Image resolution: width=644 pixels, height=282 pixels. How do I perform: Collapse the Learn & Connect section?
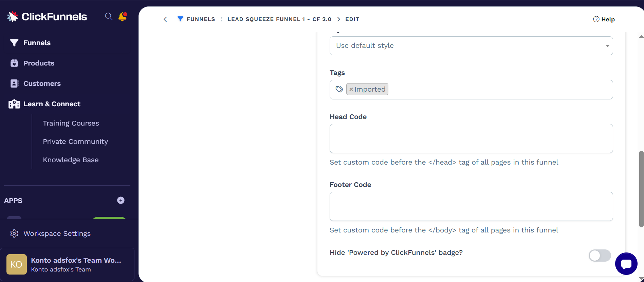point(52,104)
